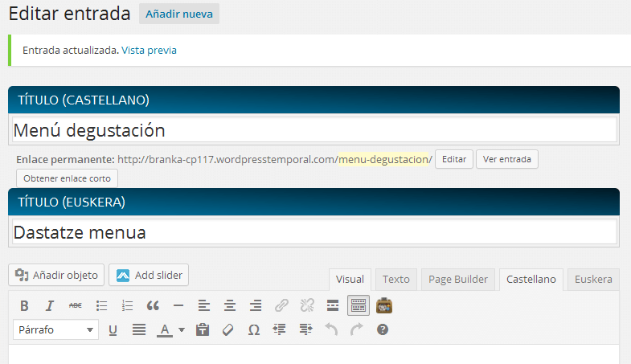Viewport: 631px width, 364px height.
Task: Open keyboard shortcuts help icon
Action: tap(383, 330)
